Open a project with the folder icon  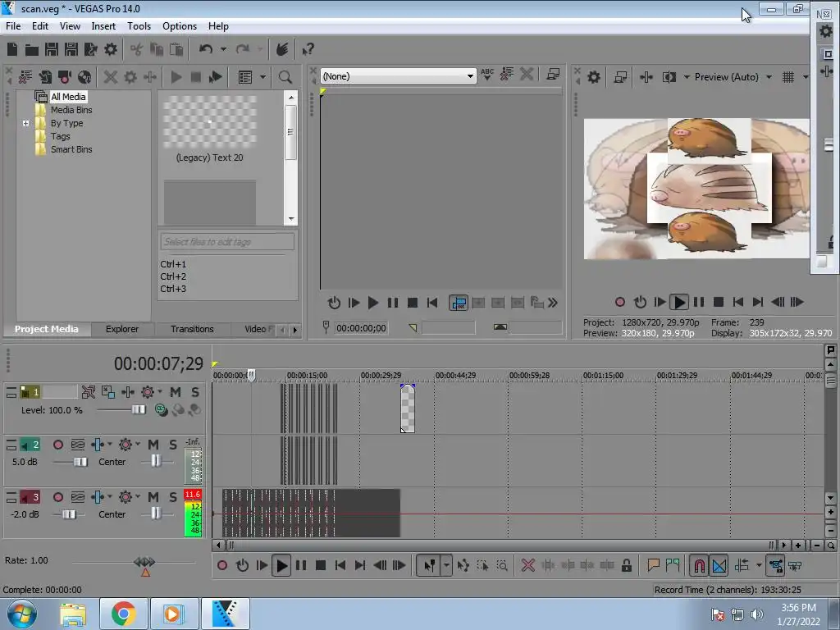[32, 50]
